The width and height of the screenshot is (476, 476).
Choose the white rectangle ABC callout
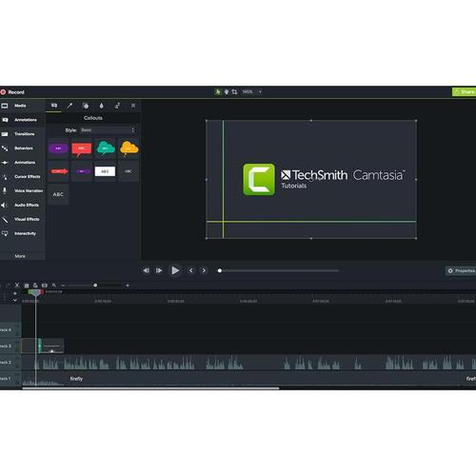pos(105,171)
